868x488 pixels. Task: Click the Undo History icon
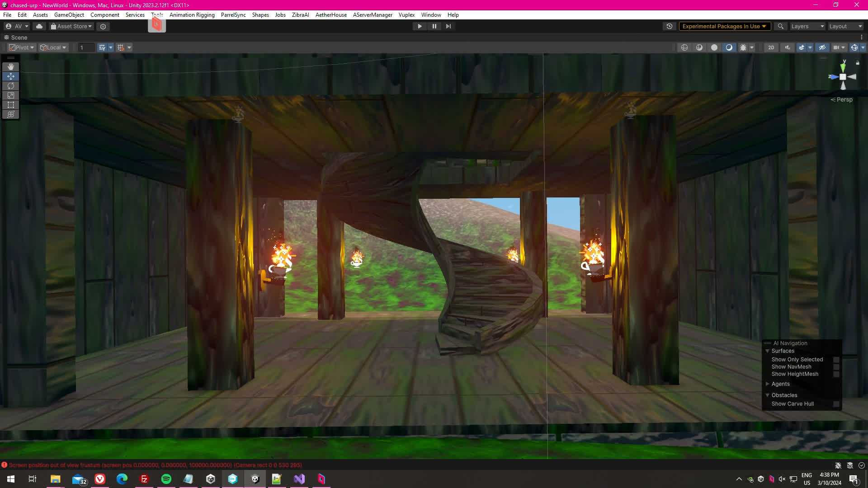670,26
